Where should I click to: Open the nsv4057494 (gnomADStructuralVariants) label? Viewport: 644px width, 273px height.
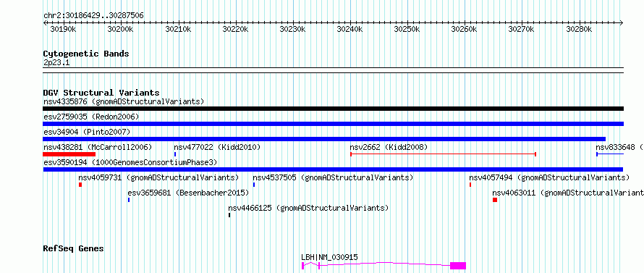549,177
